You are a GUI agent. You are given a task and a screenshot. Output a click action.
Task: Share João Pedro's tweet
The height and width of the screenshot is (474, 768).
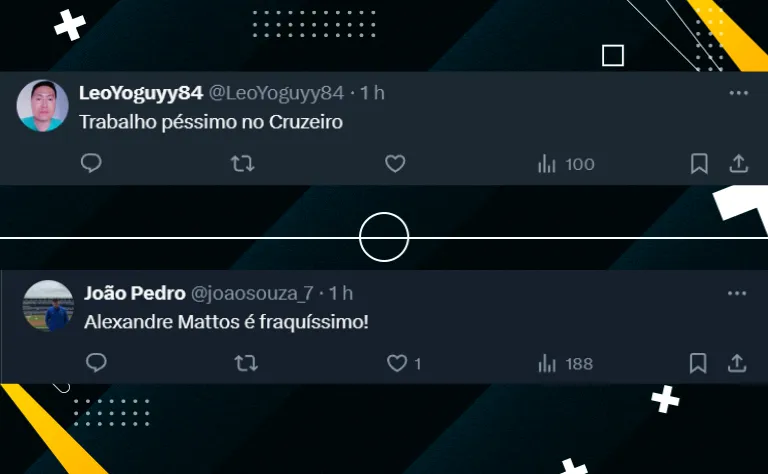[x=737, y=363]
